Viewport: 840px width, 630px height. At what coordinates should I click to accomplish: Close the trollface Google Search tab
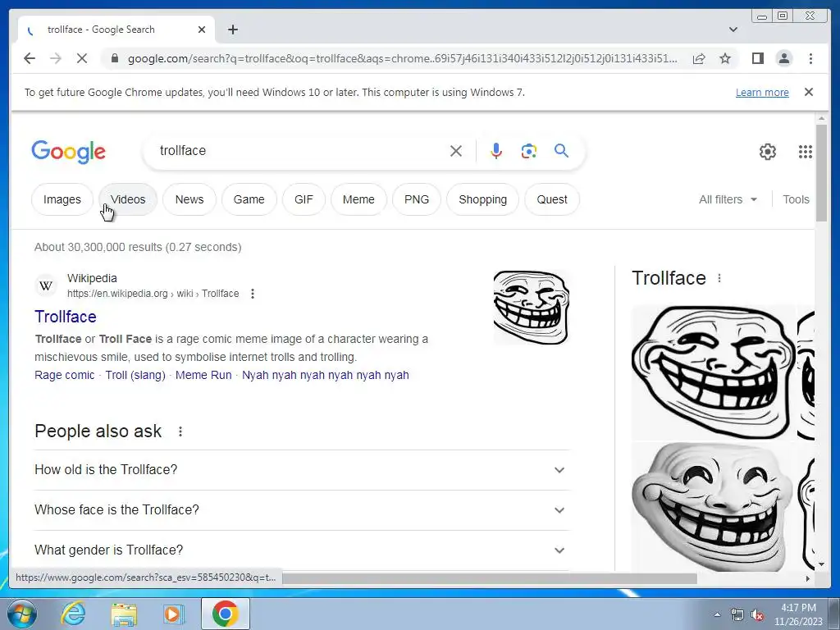(202, 30)
